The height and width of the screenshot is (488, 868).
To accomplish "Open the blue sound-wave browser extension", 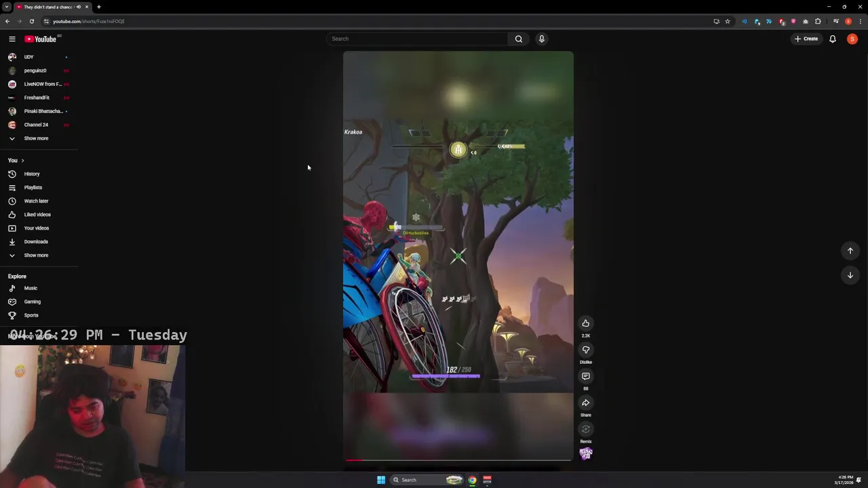I will point(745,22).
